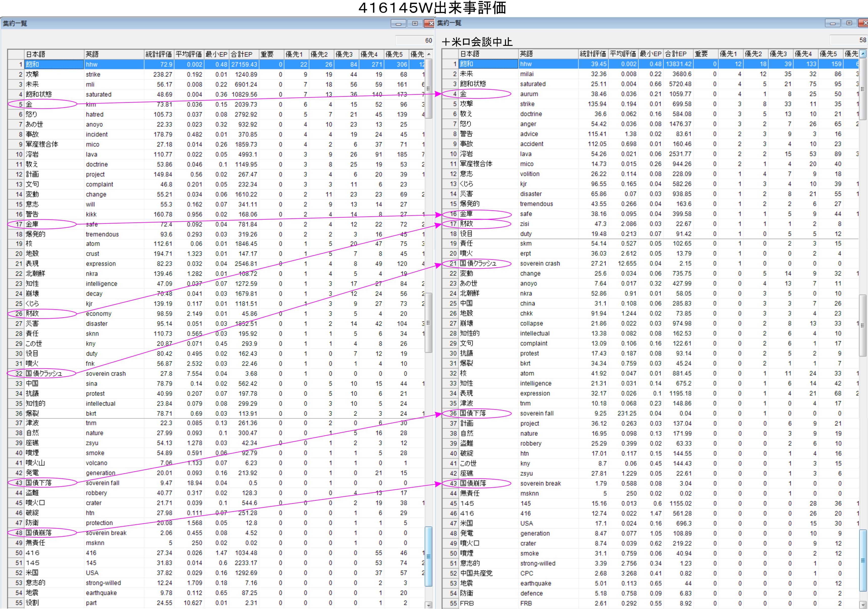Select row 国債クラッシュ in left table

(x=44, y=373)
